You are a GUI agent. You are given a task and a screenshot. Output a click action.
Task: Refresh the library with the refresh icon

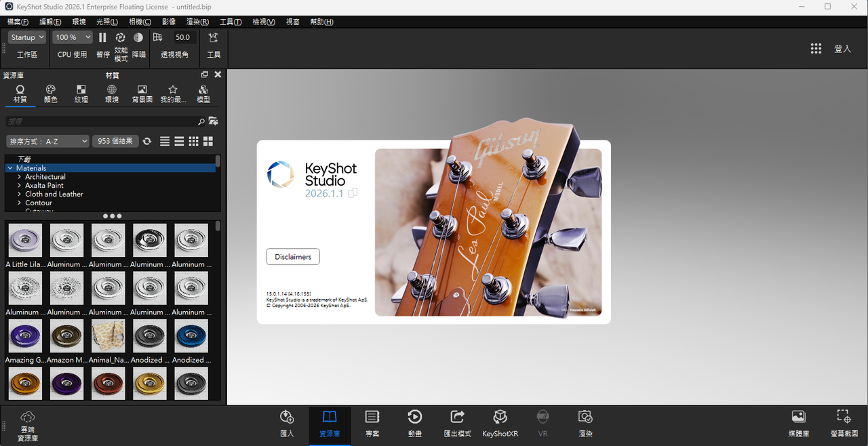[x=147, y=141]
